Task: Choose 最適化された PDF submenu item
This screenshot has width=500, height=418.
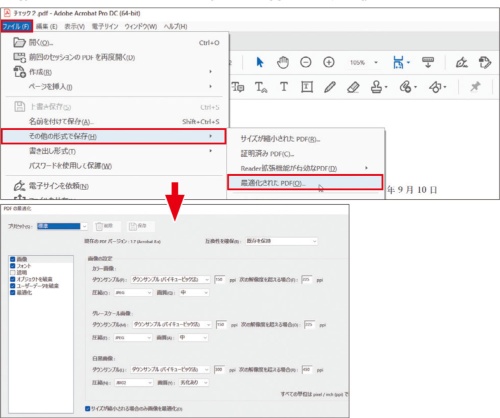Action: [305, 182]
